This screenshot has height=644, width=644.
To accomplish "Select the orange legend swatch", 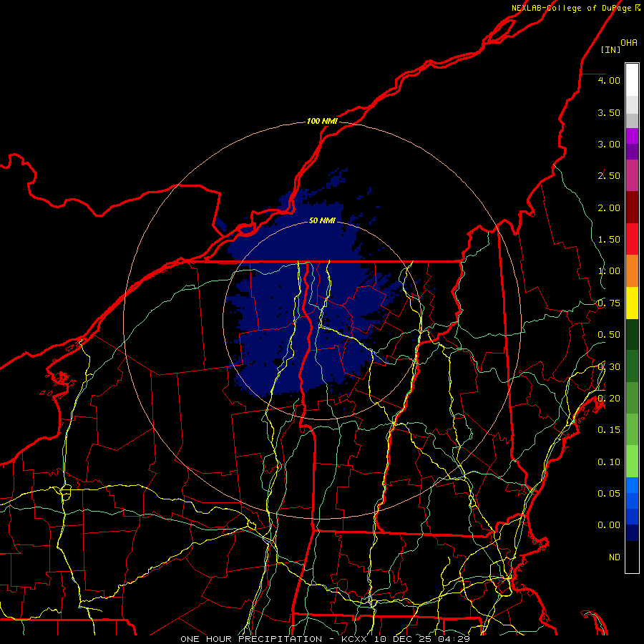I will click(x=632, y=270).
